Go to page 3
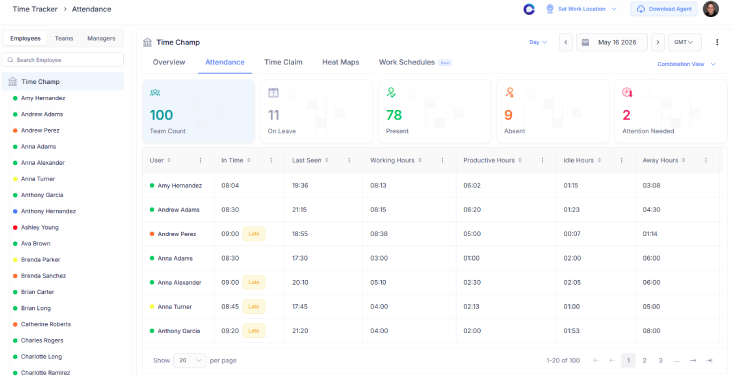The width and height of the screenshot is (732, 377). pyautogui.click(x=660, y=360)
